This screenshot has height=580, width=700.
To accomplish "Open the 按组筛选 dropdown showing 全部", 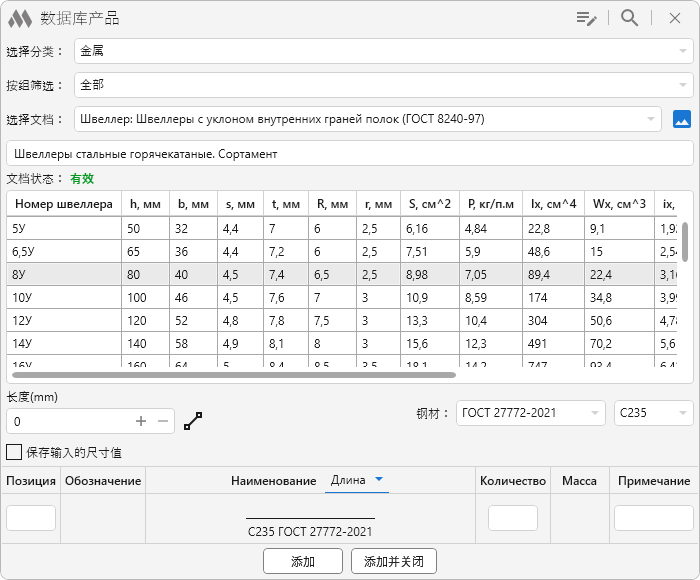I will (x=685, y=85).
